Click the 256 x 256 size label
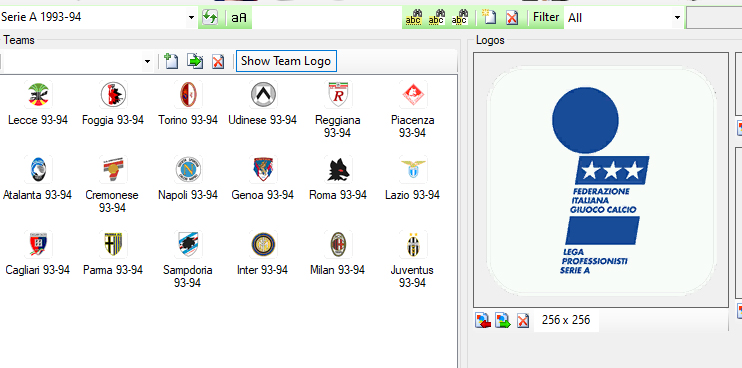742x368 pixels. [x=566, y=320]
